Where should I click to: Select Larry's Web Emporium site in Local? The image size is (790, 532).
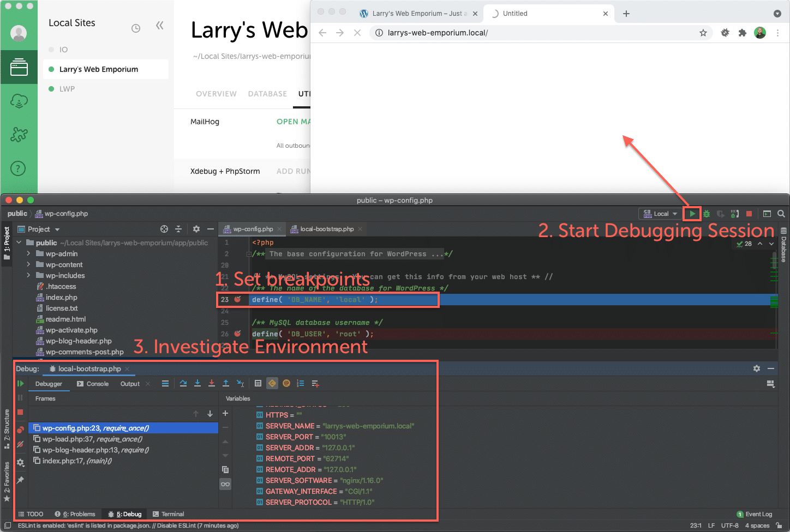106,69
